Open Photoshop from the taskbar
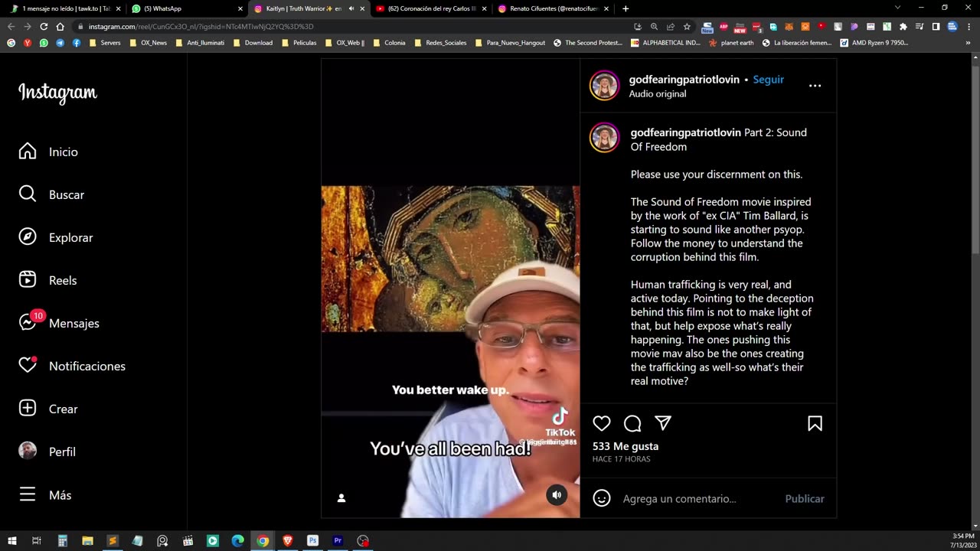Image resolution: width=980 pixels, height=551 pixels. click(312, 540)
